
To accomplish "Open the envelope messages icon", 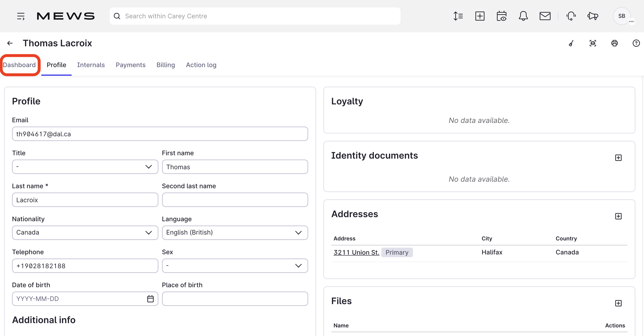I will click(545, 16).
